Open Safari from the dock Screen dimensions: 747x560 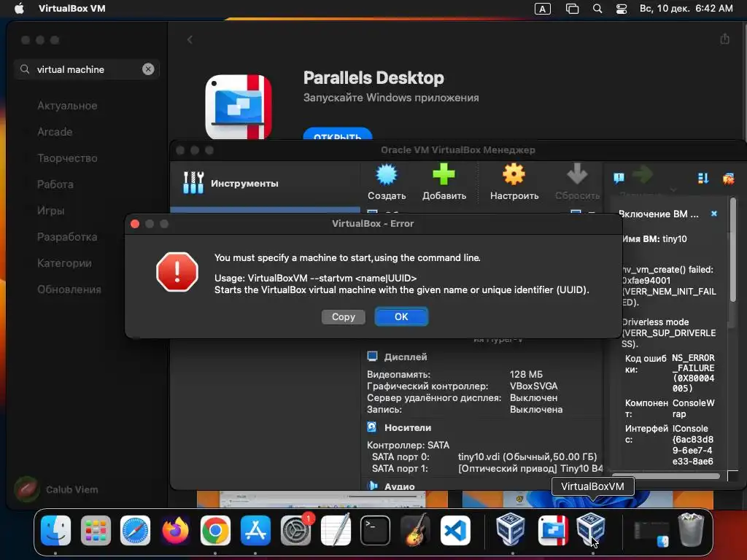[x=135, y=530]
